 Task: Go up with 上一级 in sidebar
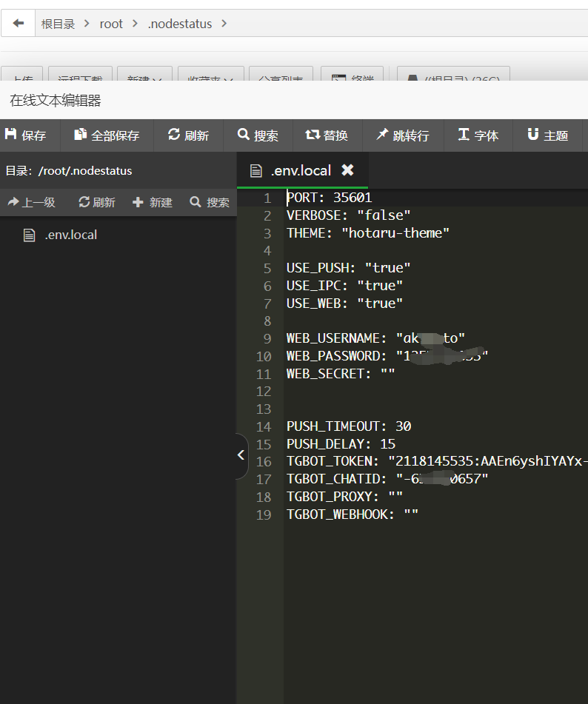point(31,203)
